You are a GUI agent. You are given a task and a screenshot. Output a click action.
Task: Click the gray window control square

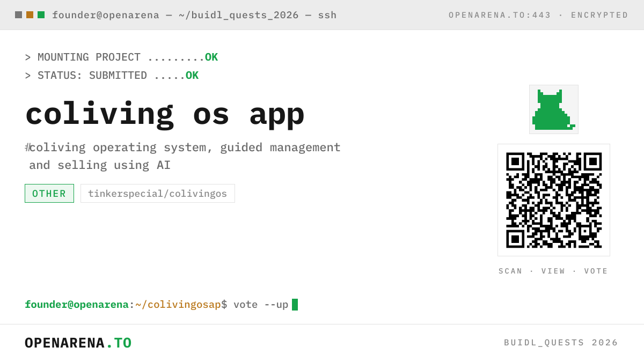[x=18, y=15]
